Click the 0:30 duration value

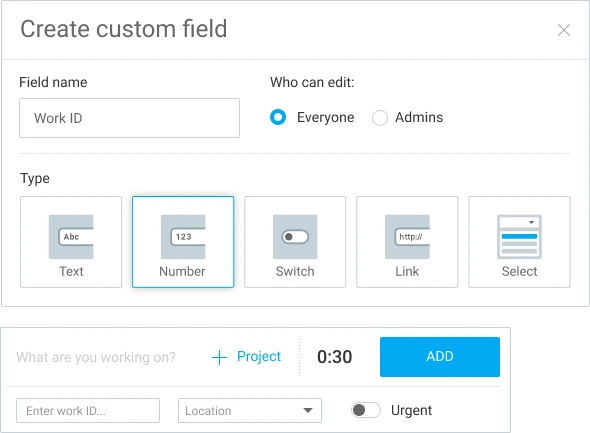click(x=335, y=357)
